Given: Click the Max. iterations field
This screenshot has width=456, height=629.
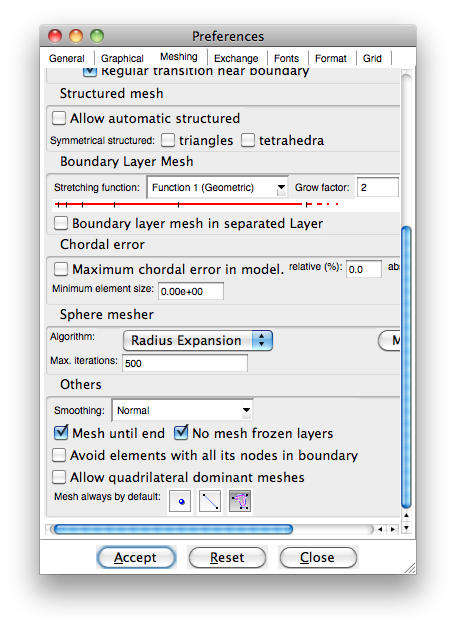Looking at the screenshot, I should point(185,363).
